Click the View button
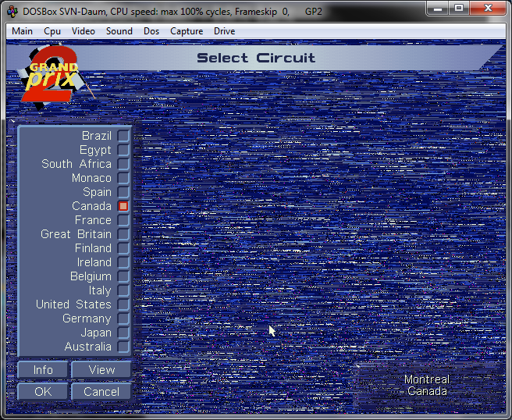Screen dimensions: 512x420 click(x=101, y=370)
